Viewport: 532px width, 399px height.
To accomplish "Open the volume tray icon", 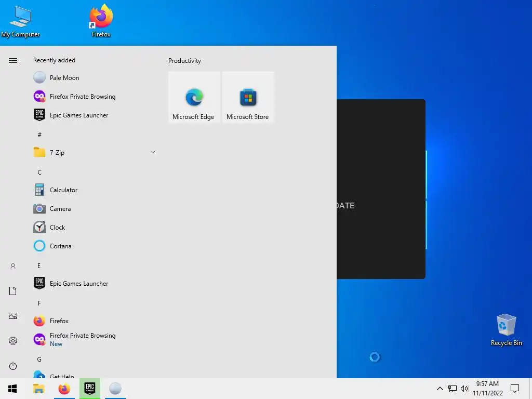I will (x=464, y=389).
